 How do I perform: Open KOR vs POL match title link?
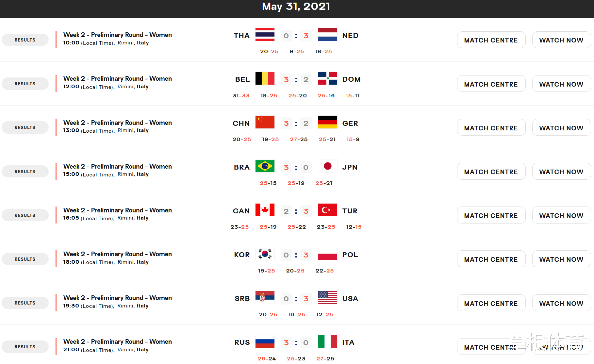click(x=117, y=254)
